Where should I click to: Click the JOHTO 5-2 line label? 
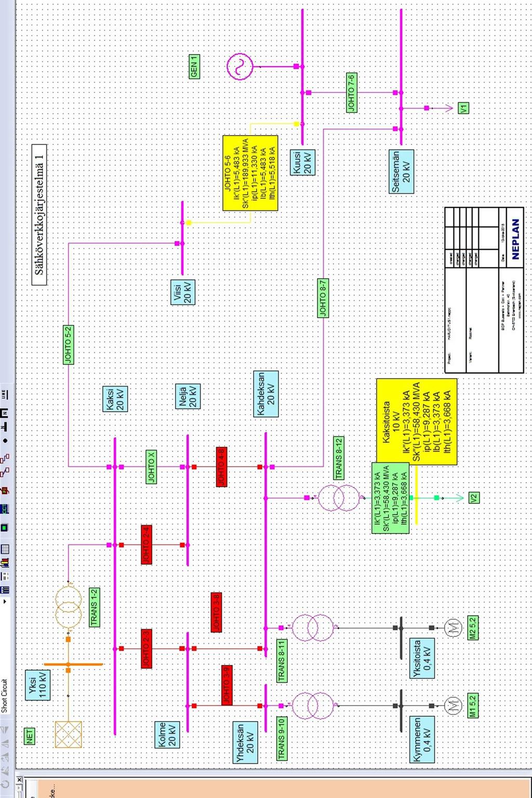pos(68,344)
